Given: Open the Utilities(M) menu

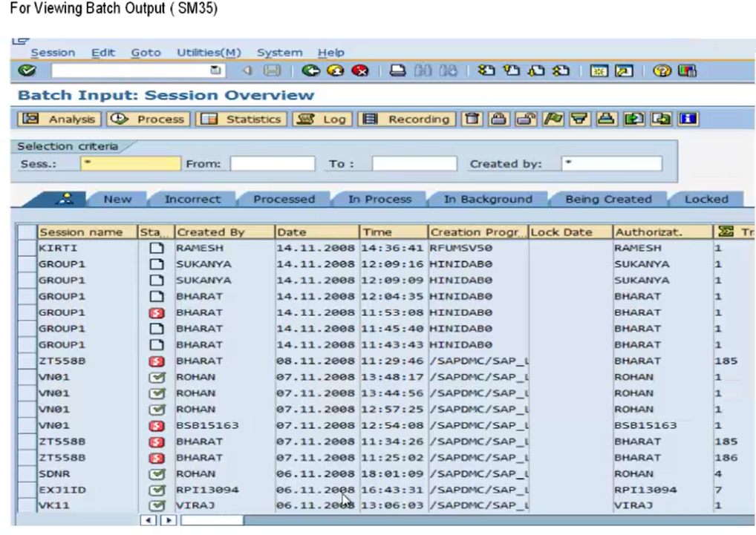Looking at the screenshot, I should click(209, 53).
